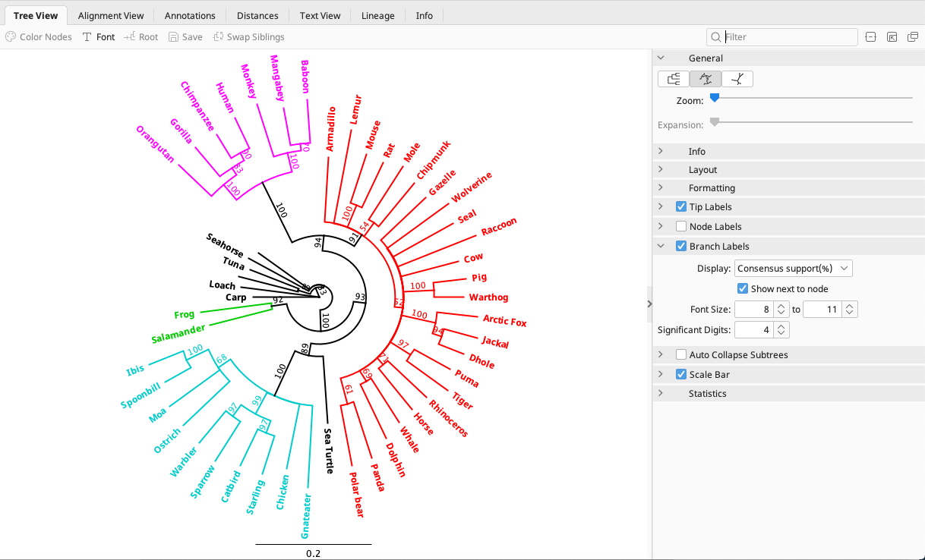Viewport: 925px width, 560px height.
Task: Check Auto Collapse Subtrees
Action: 680,354
